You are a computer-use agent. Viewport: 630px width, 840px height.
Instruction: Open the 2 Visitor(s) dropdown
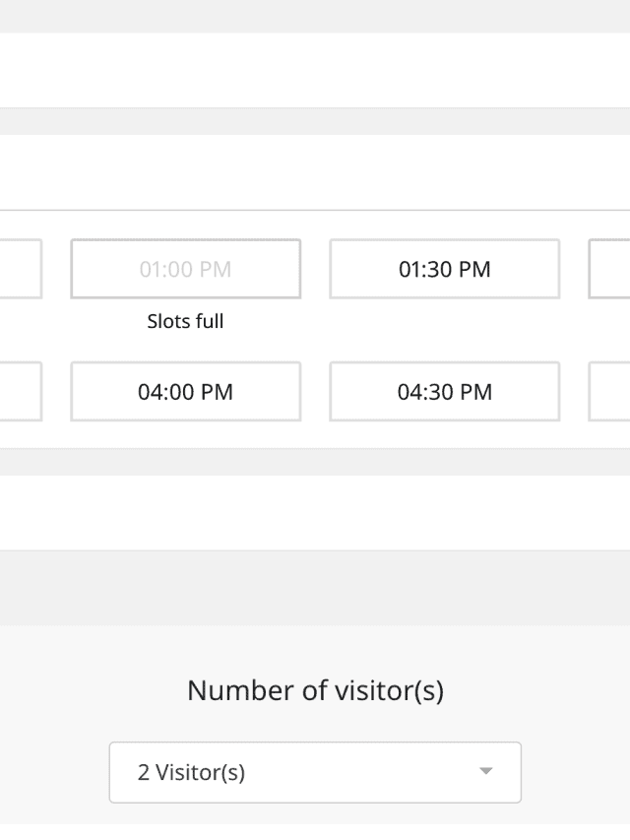click(314, 772)
